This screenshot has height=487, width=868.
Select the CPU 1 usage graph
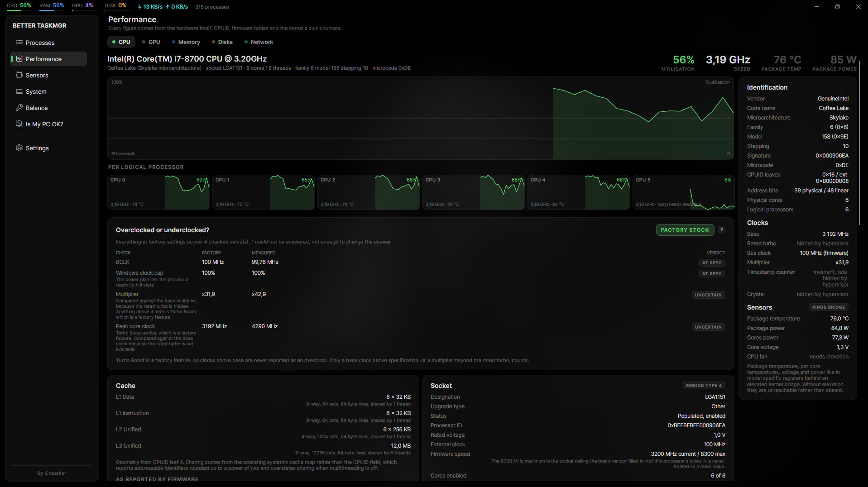pos(264,192)
